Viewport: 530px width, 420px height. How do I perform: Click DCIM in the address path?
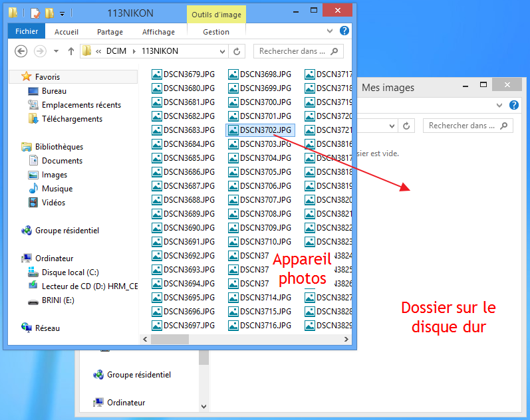[116, 51]
